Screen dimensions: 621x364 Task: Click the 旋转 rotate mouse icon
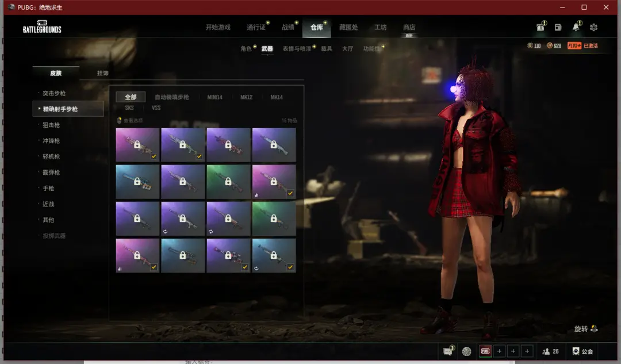point(594,328)
